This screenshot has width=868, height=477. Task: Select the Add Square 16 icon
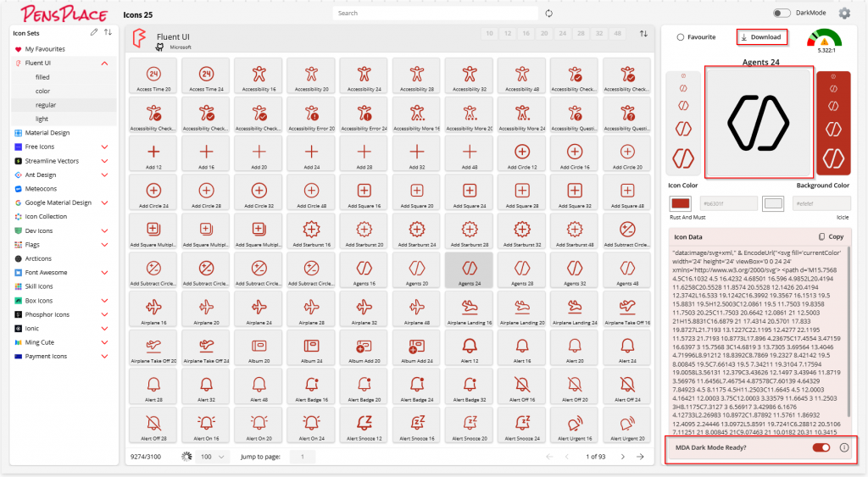(x=364, y=192)
